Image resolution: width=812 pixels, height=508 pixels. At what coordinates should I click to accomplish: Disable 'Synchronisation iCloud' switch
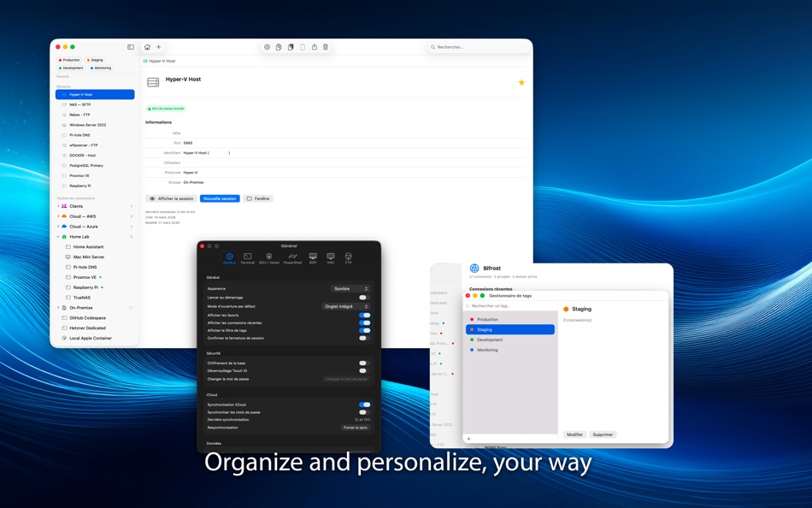(365, 405)
